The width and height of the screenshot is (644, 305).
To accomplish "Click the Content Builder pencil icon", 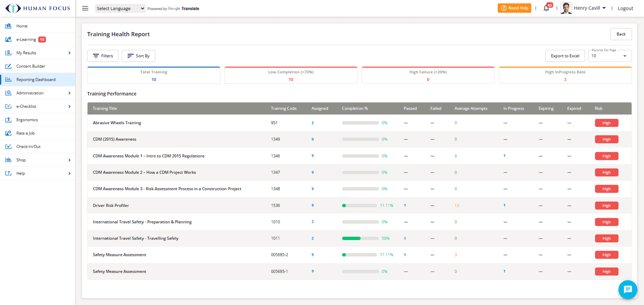I will point(8,66).
